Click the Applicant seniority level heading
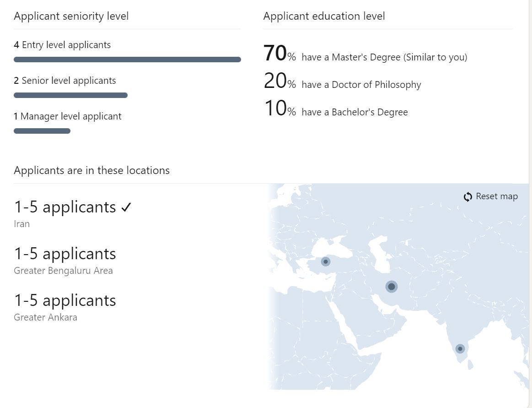 (x=71, y=16)
